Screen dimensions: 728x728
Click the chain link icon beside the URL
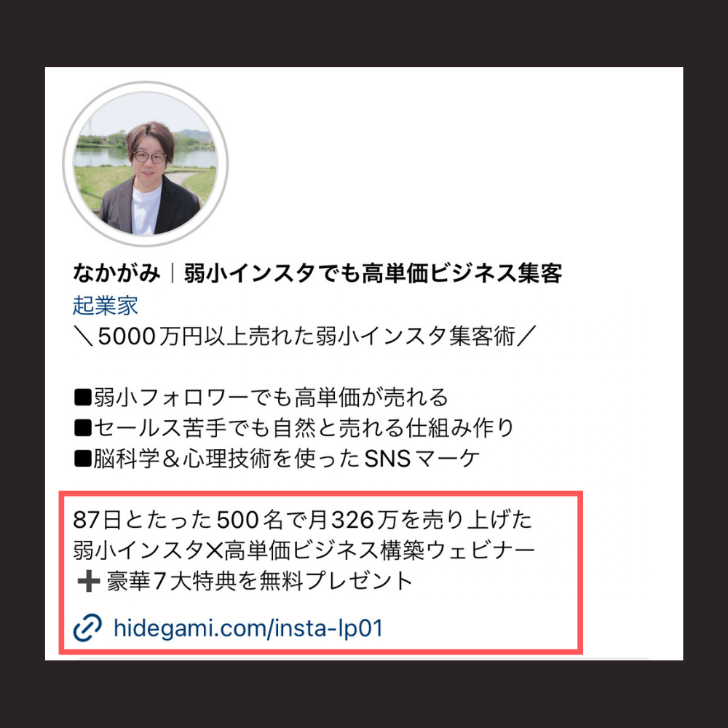[88, 628]
